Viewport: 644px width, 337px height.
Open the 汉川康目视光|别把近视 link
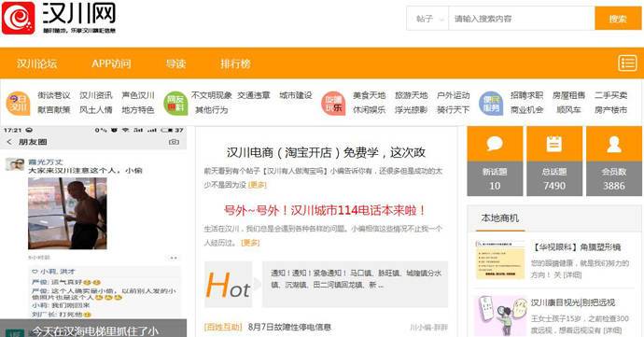573,302
